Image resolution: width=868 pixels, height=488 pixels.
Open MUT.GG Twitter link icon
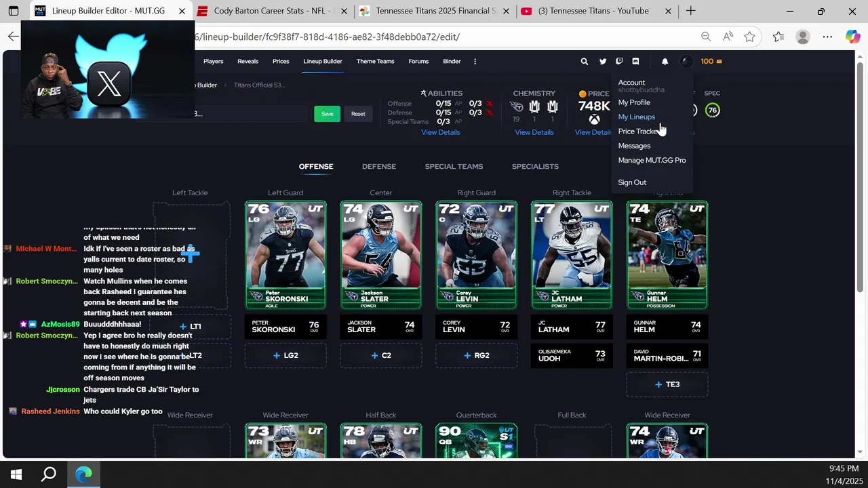coord(602,61)
